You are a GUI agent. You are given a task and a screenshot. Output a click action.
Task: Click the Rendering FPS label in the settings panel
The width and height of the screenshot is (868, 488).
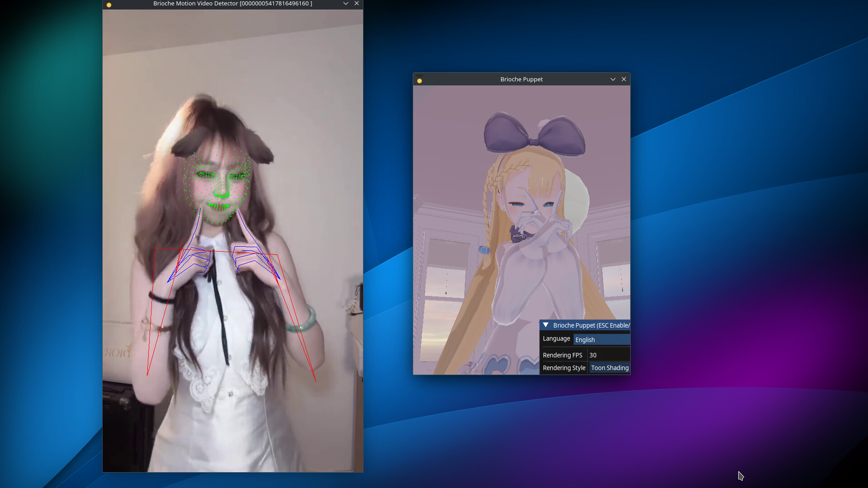[x=562, y=355]
